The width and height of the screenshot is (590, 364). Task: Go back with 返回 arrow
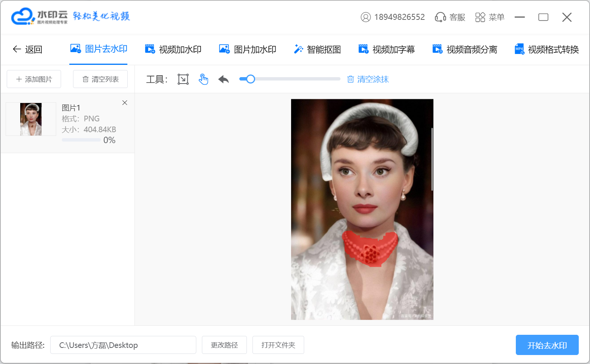[27, 49]
